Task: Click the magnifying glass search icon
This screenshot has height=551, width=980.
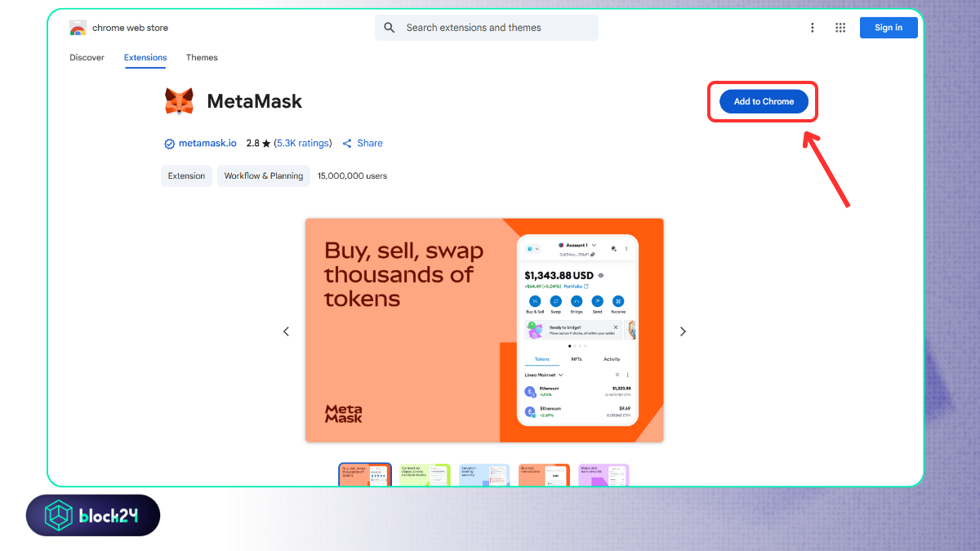Action: coord(390,28)
